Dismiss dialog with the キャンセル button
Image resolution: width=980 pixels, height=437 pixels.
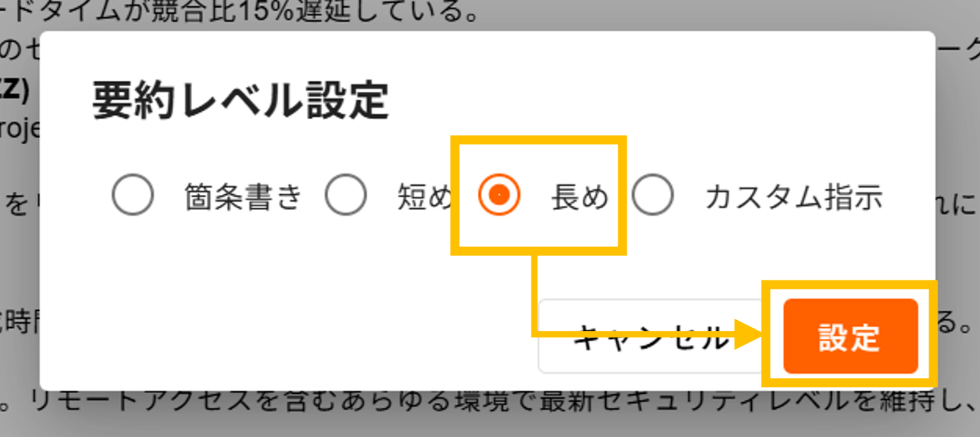652,337
